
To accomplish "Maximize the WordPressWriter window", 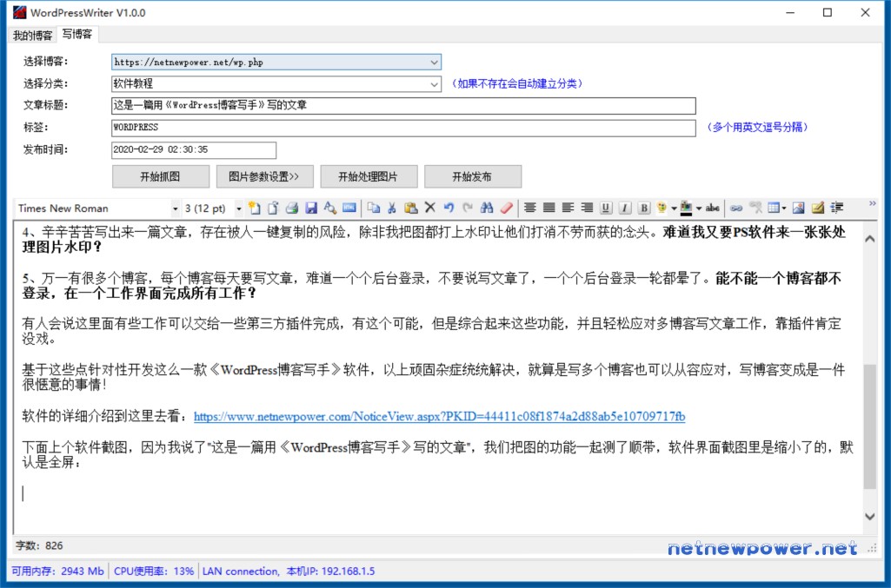I will point(828,12).
